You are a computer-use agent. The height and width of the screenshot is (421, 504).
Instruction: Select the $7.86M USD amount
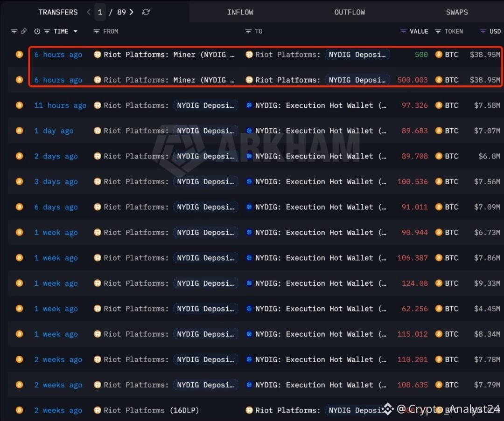point(487,258)
